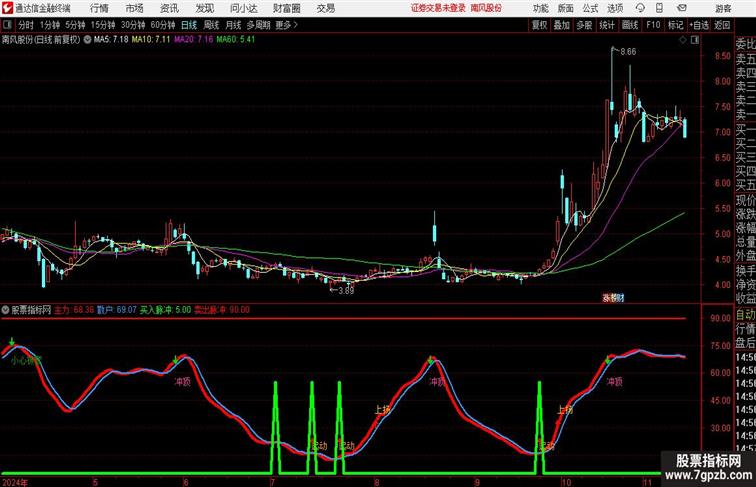Click the 8.66 high price marker
This screenshot has width=756, height=487.
[x=628, y=52]
